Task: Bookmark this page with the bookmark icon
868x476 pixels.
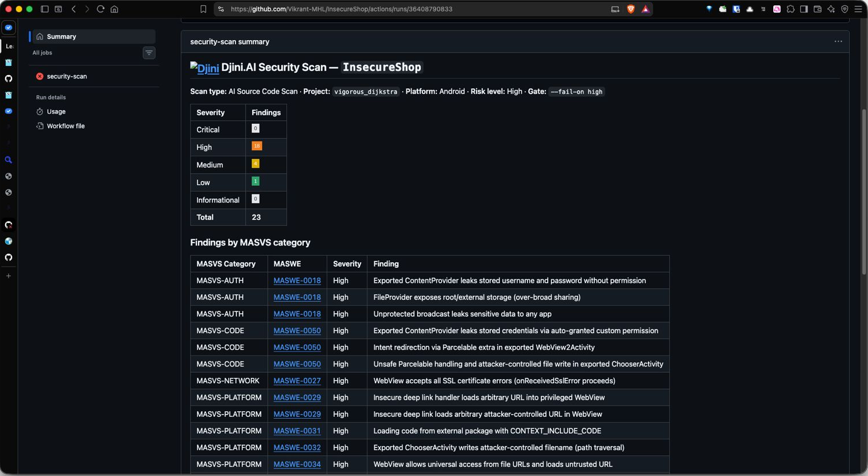Action: coord(203,9)
